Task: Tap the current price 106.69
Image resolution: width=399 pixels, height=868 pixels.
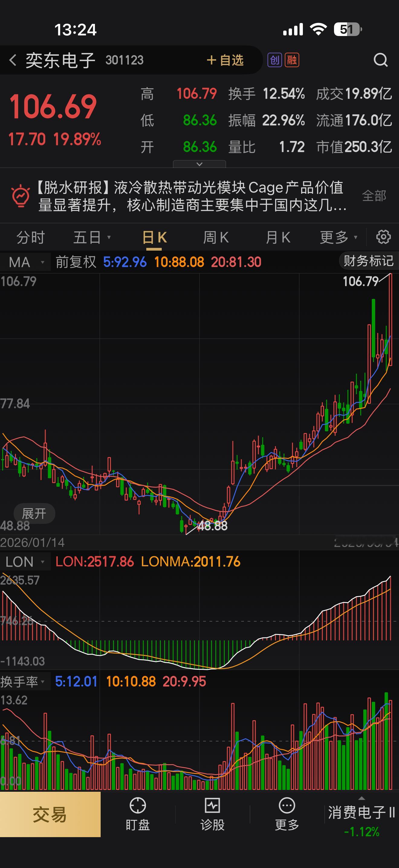Action: point(53,107)
